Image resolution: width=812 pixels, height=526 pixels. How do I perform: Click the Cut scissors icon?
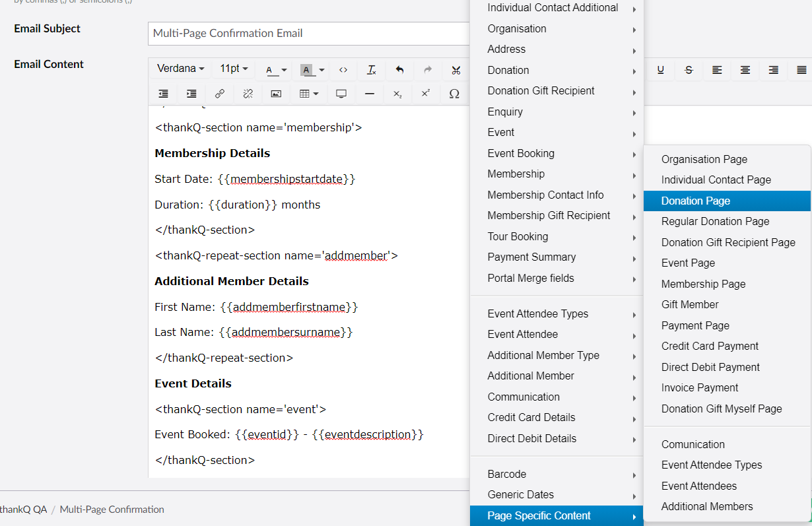pyautogui.click(x=456, y=69)
